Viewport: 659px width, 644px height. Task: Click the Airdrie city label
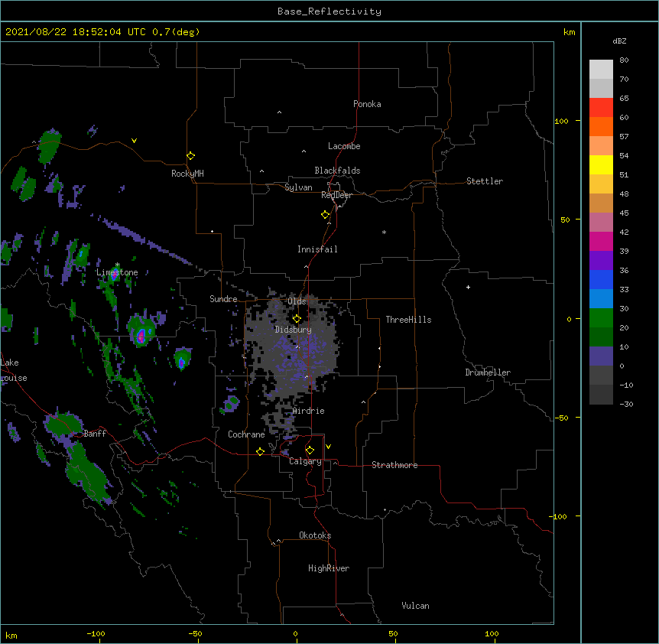pyautogui.click(x=309, y=411)
